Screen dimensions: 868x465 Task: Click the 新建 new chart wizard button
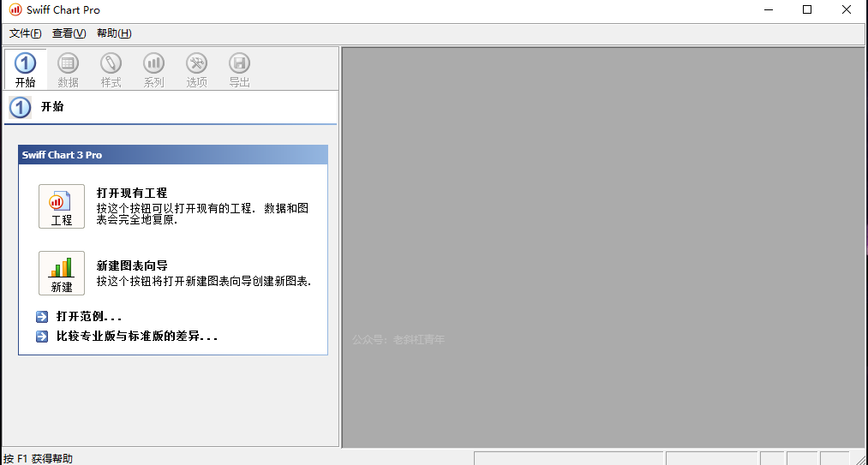coord(62,273)
